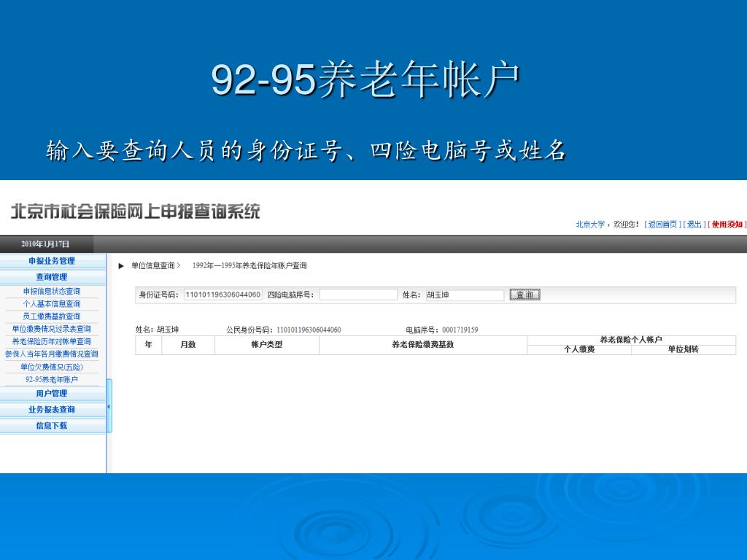Click the 公民身份号码 result value
The image size is (747, 560).
click(x=309, y=330)
